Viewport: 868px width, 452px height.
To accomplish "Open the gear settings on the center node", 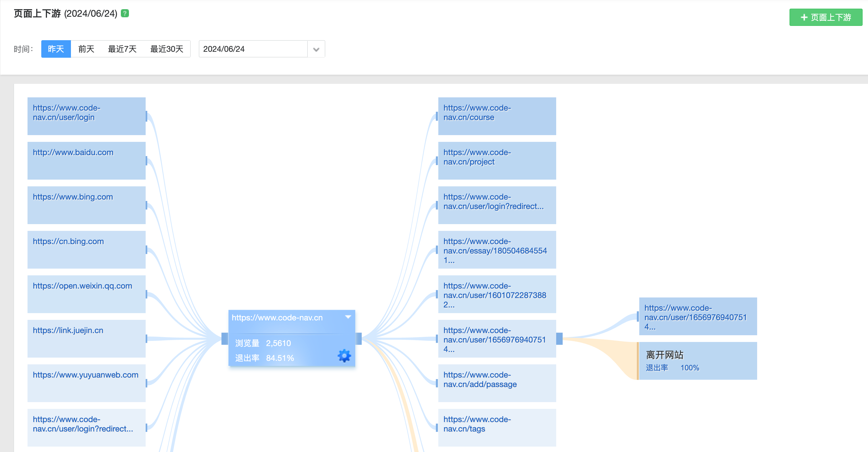I will pos(344,356).
